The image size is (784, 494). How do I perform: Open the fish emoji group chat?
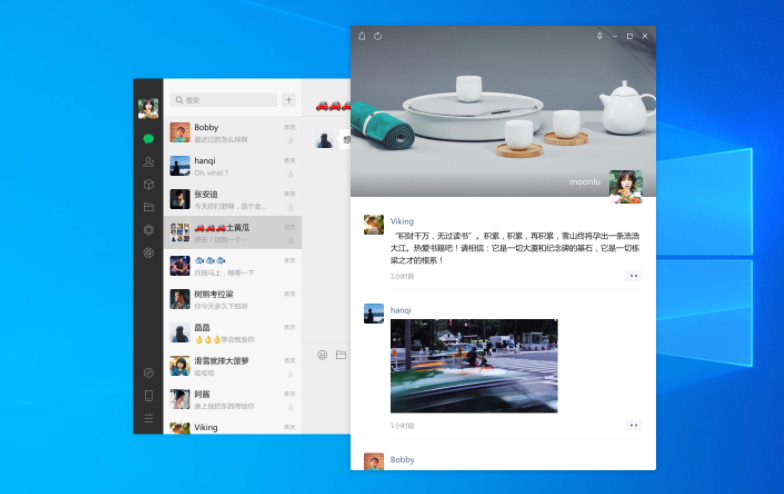232,266
